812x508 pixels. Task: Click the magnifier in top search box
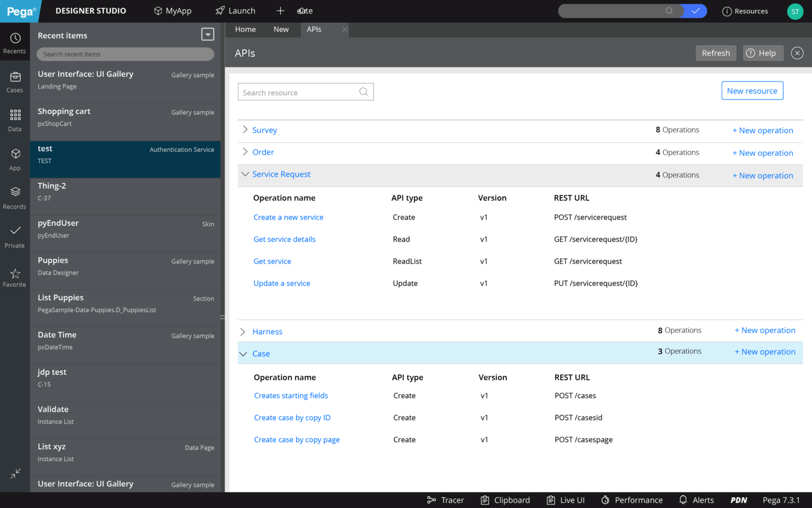(669, 11)
